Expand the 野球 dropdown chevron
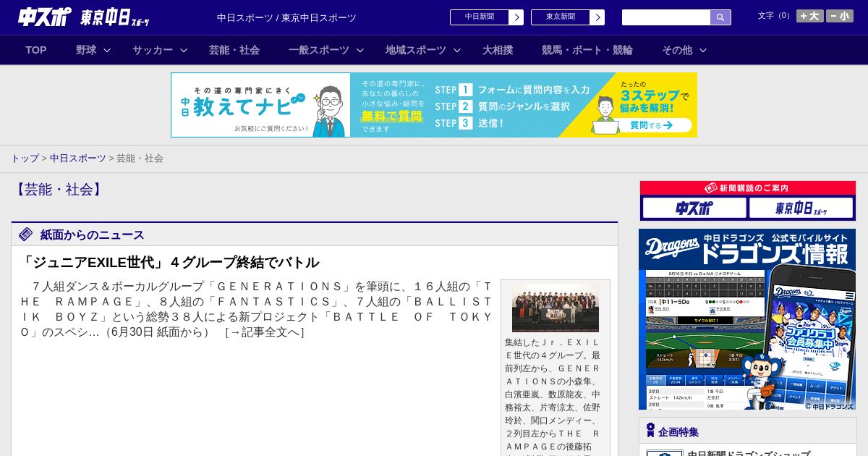 point(107,50)
